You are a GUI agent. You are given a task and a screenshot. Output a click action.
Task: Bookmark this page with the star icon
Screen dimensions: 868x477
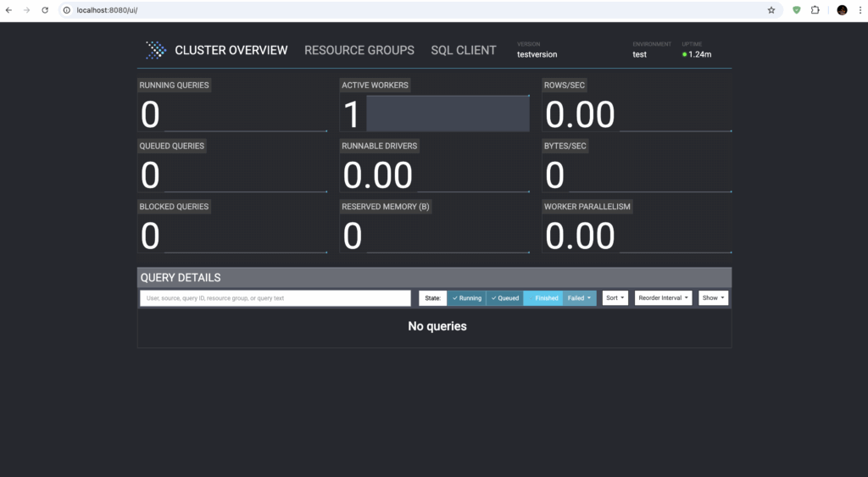pyautogui.click(x=771, y=10)
